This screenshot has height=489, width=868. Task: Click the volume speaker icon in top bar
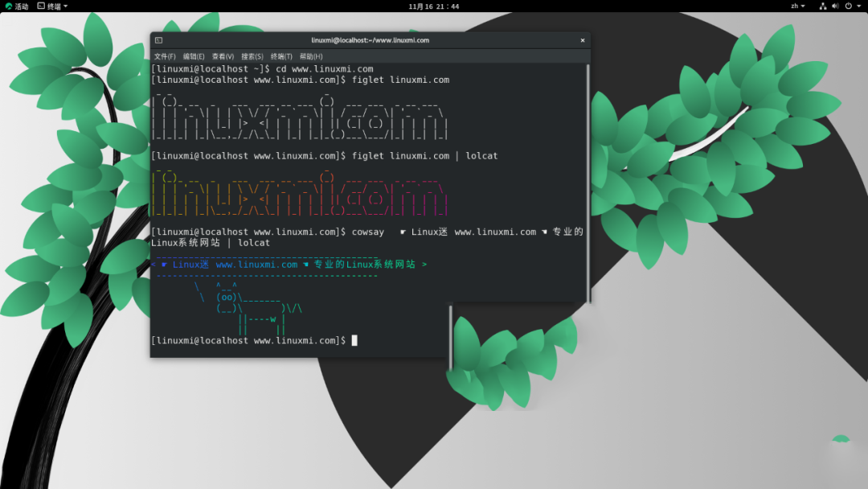[835, 6]
